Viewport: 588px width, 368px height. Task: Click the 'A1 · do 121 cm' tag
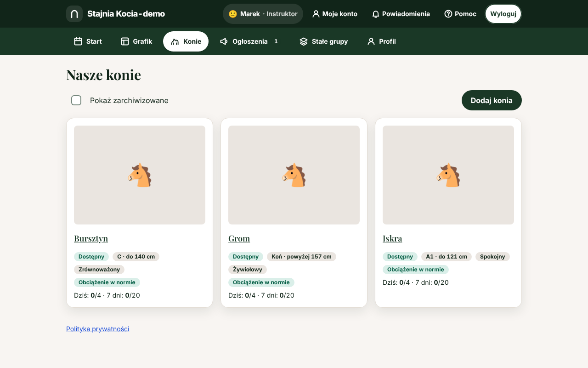click(x=447, y=257)
